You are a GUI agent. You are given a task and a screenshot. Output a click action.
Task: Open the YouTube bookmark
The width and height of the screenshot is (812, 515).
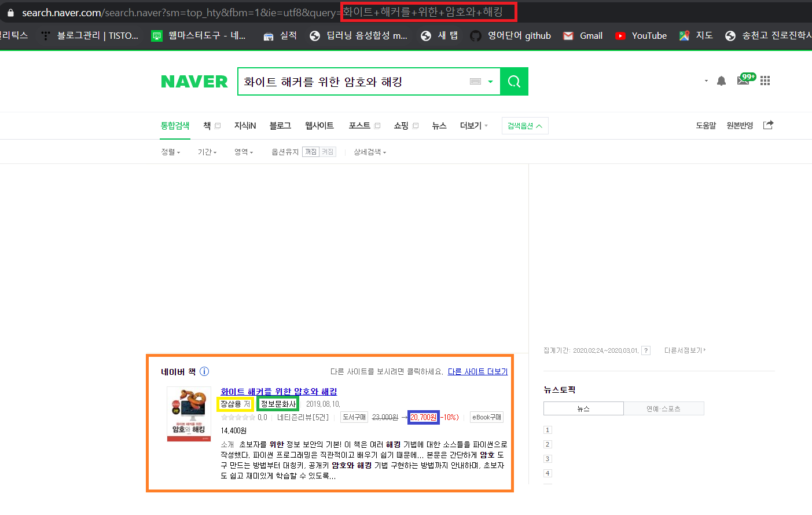point(641,35)
